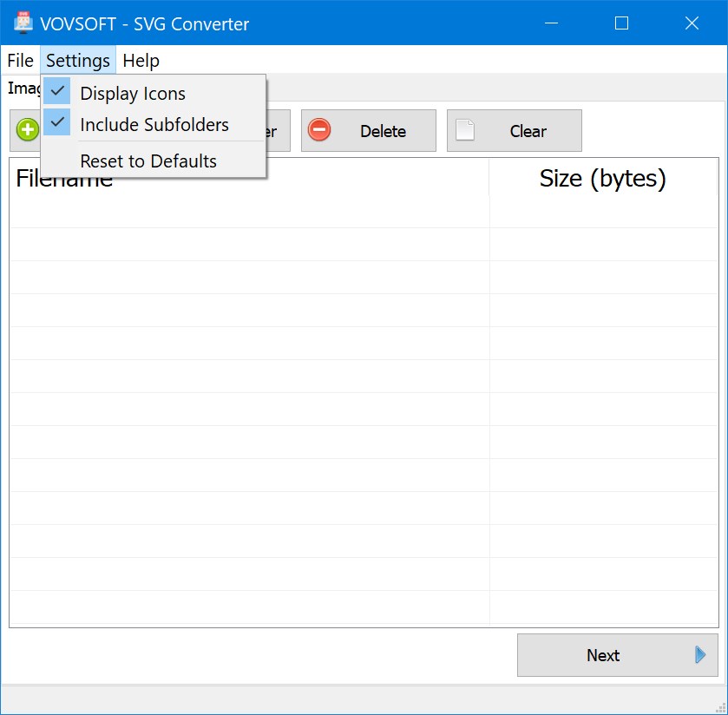Click the checkmark beside Display Icons

pyautogui.click(x=57, y=91)
